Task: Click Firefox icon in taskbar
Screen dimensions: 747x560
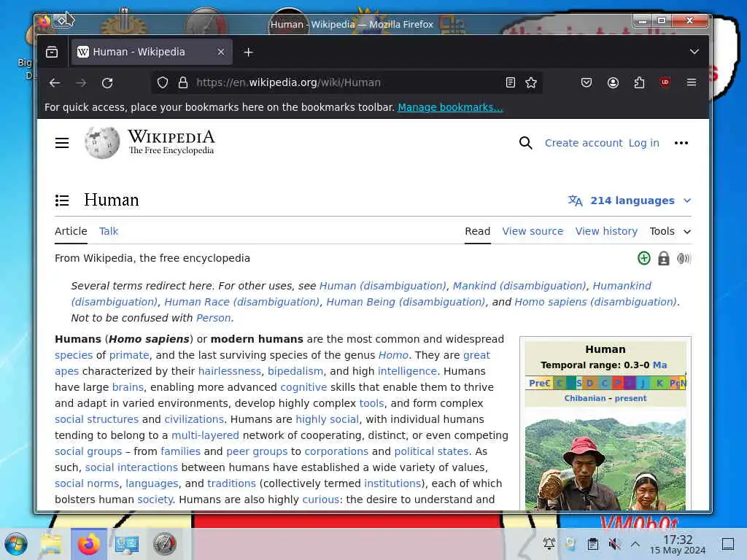Action: coord(88,544)
